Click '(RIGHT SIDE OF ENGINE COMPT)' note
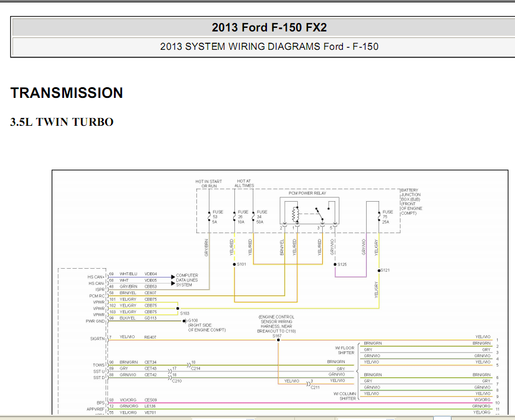Viewport: 515px width, 420px height. (x=207, y=327)
